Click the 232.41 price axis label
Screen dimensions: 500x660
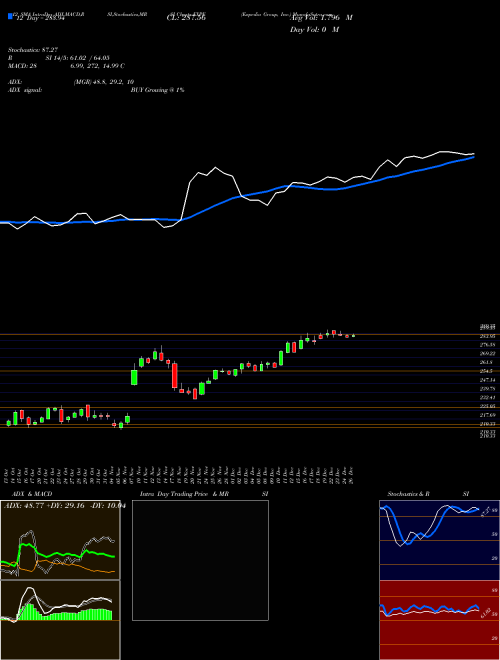pyautogui.click(x=487, y=398)
